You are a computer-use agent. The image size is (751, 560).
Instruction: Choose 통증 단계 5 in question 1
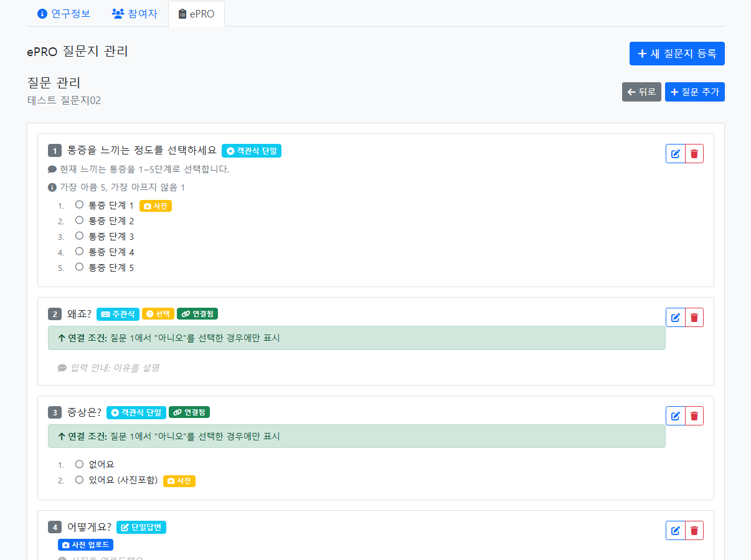[x=79, y=267]
